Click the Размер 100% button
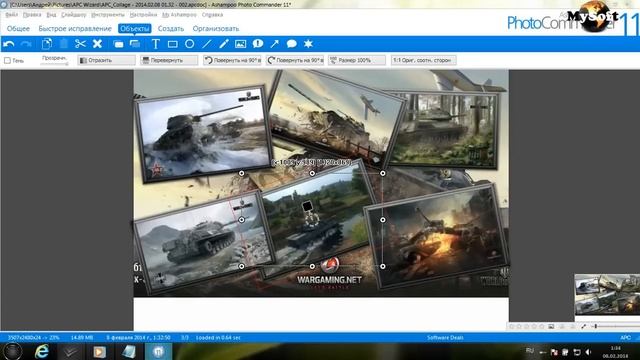This screenshot has height=360, width=640. 357,60
